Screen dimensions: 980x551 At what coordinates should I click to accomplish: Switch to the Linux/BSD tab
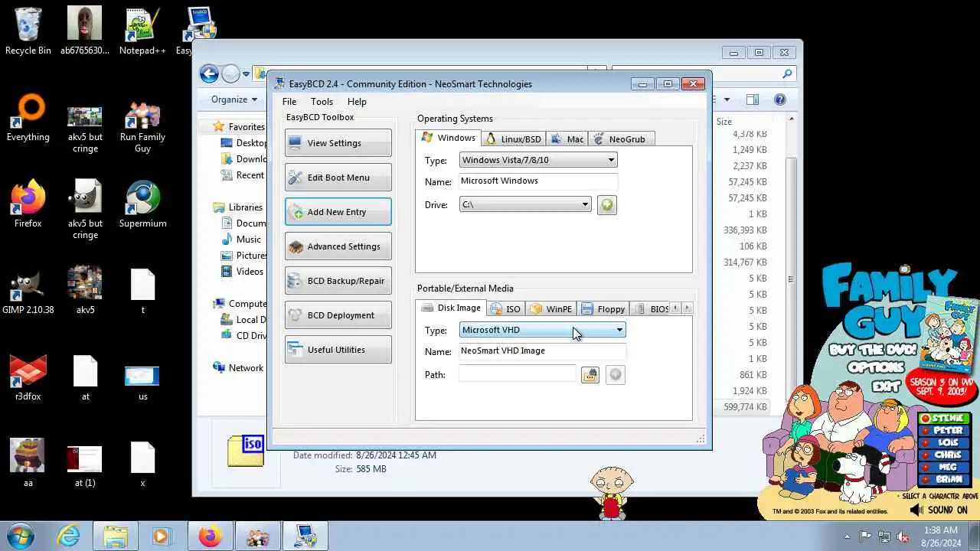[513, 139]
